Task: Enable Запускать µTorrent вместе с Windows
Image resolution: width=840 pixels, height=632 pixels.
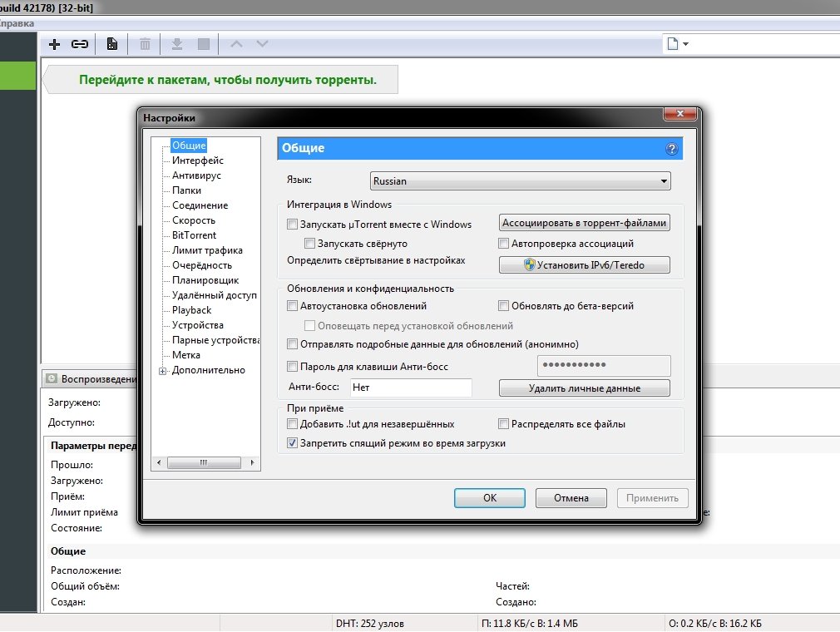Action: 292,224
